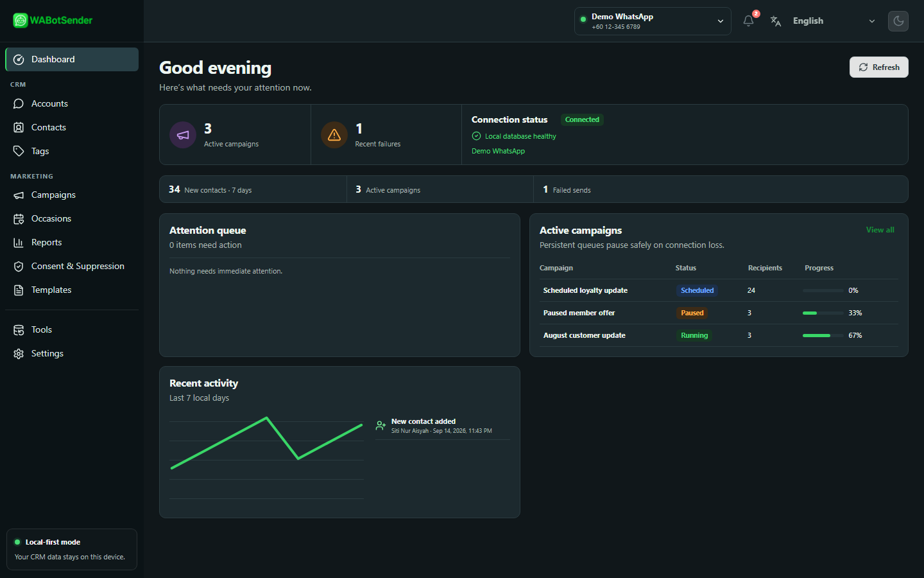Toggle dark mode with moon button
This screenshot has height=578, width=924.
tap(898, 21)
